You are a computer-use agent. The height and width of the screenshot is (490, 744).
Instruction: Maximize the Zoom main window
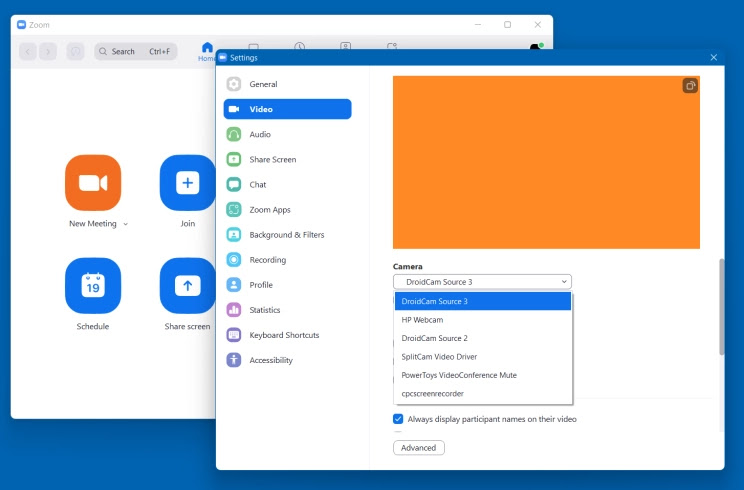(508, 25)
